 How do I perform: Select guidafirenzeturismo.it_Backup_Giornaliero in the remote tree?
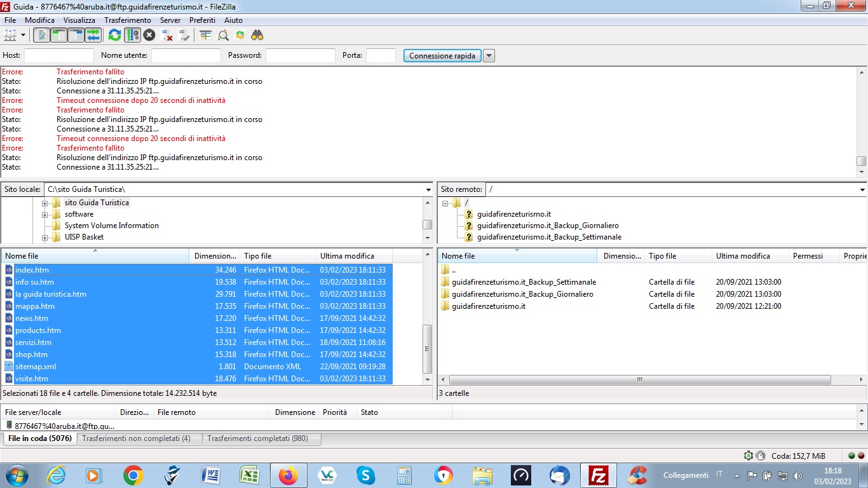point(548,226)
